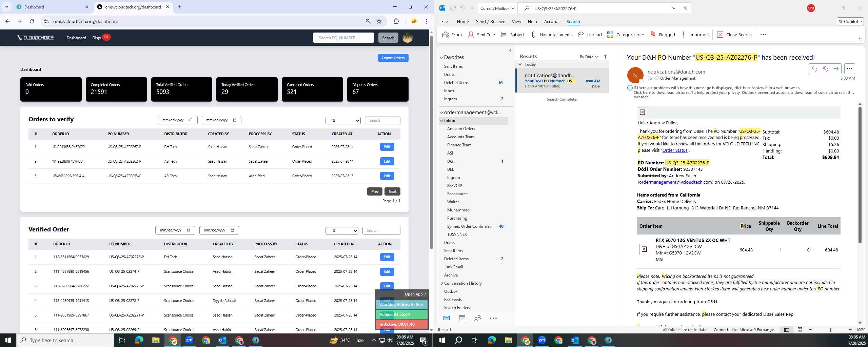This screenshot has width=868, height=347.
Task: Click Reply arrow icon on the D&H email
Action: click(x=814, y=69)
